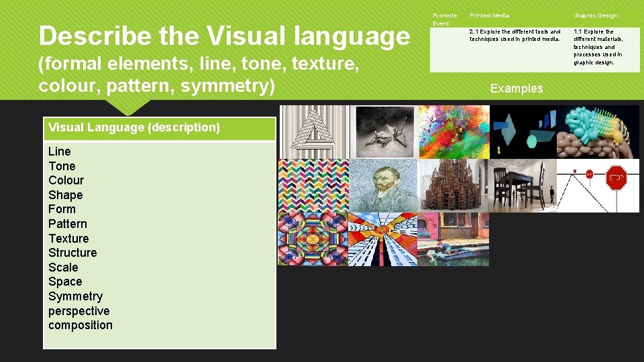Click the 'Examples' label
The height and width of the screenshot is (362, 644).
click(517, 88)
